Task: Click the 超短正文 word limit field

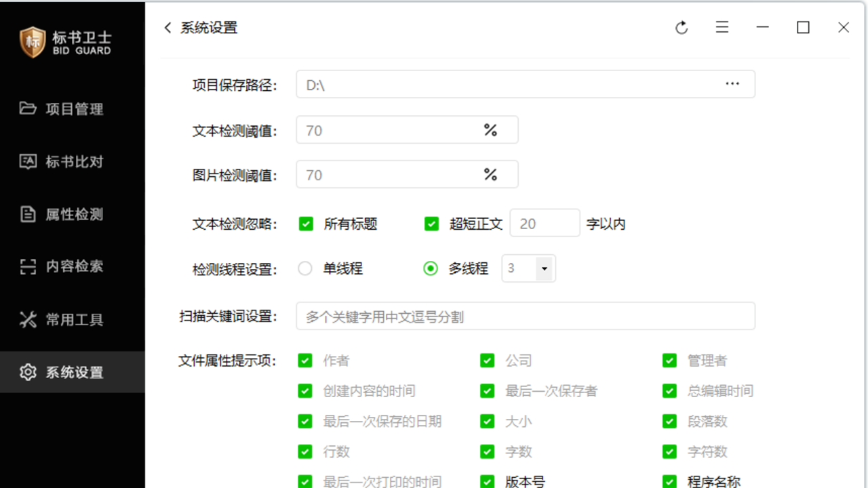Action: (545, 223)
